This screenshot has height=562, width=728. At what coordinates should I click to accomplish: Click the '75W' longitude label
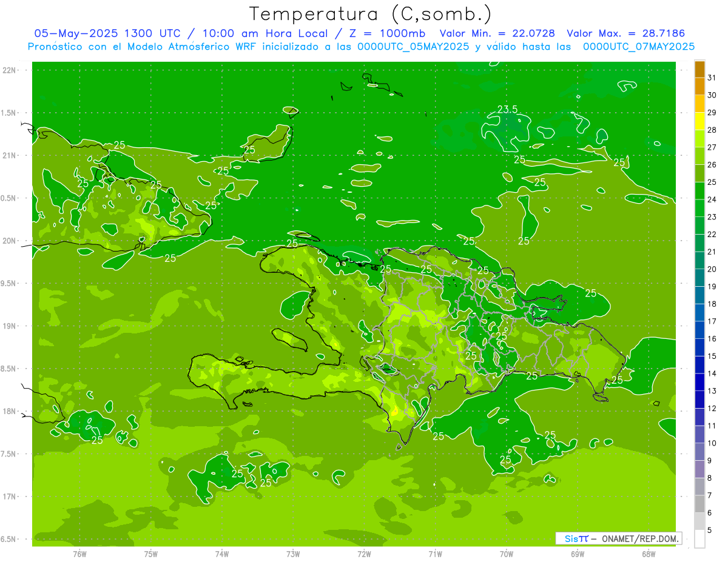coord(151,554)
